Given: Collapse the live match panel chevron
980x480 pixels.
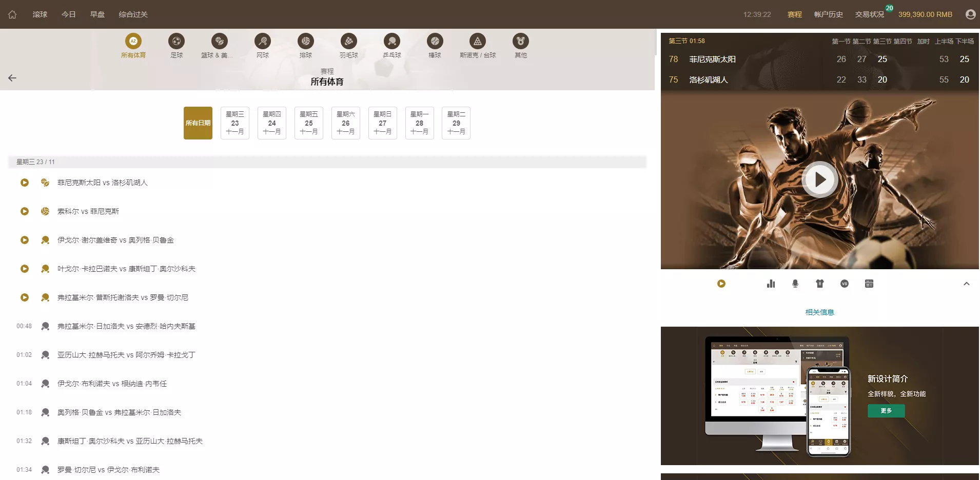Looking at the screenshot, I should tap(967, 284).
